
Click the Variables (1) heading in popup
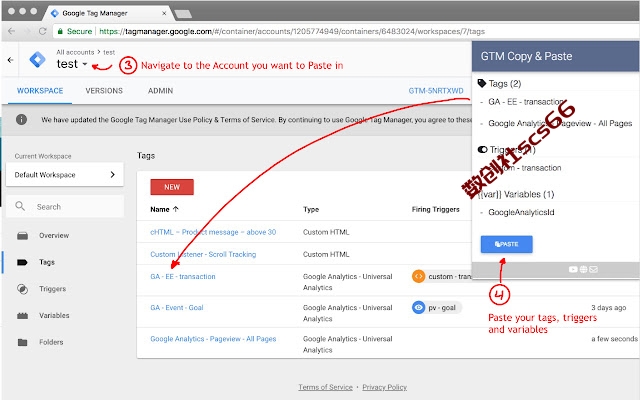click(516, 194)
